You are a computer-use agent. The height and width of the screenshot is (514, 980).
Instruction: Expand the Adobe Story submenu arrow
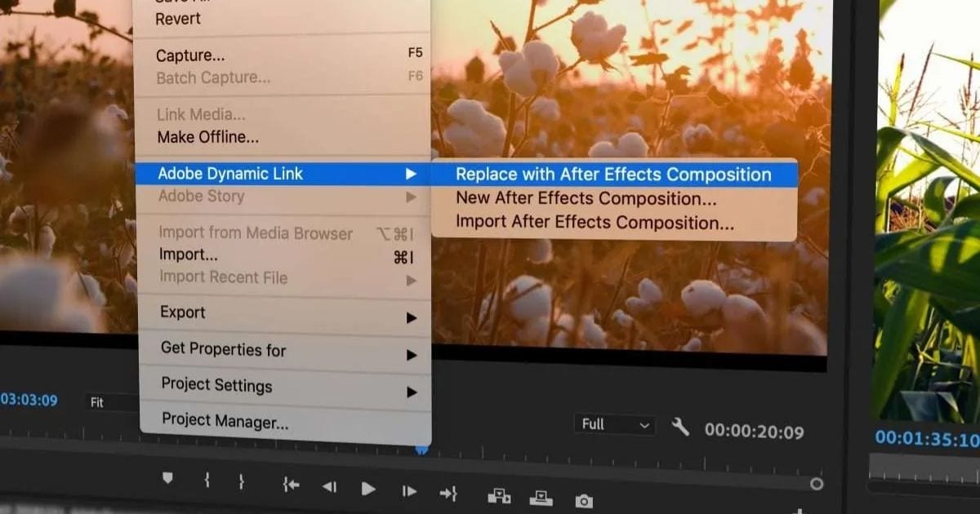tap(411, 197)
